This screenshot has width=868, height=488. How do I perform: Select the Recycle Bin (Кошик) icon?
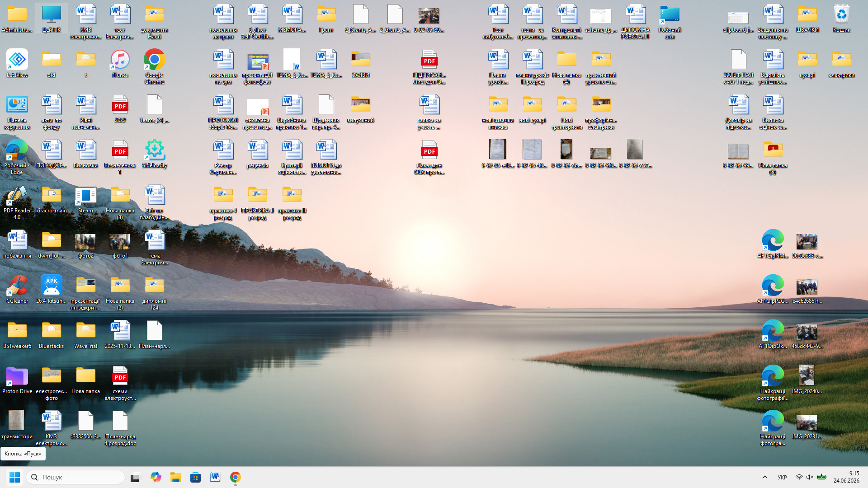pos(841,18)
